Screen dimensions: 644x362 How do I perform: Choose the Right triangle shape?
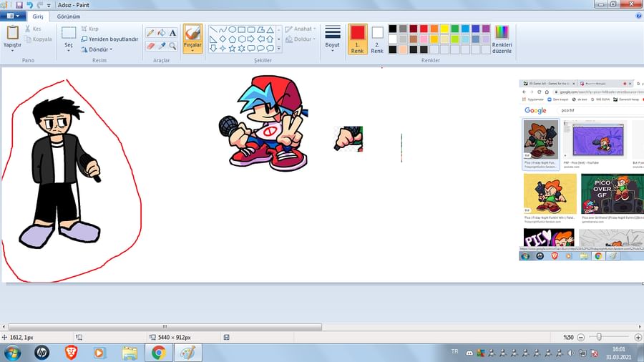213,39
